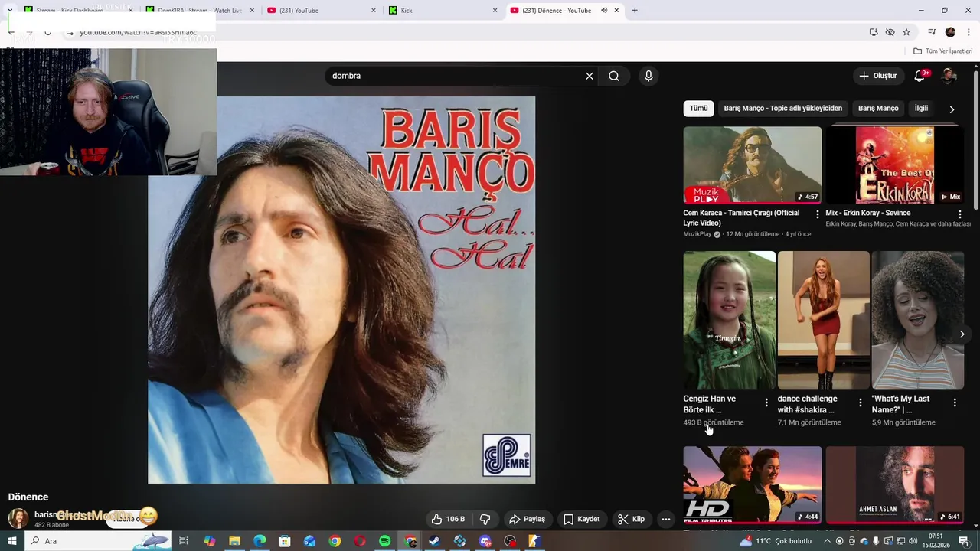980x551 pixels.
Task: Bookmark this page with star icon
Action: click(906, 32)
